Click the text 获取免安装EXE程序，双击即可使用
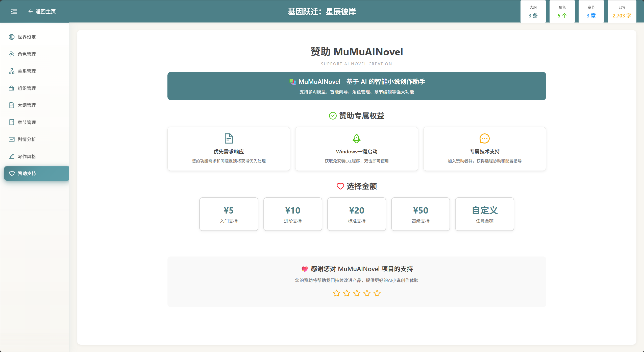 357,161
